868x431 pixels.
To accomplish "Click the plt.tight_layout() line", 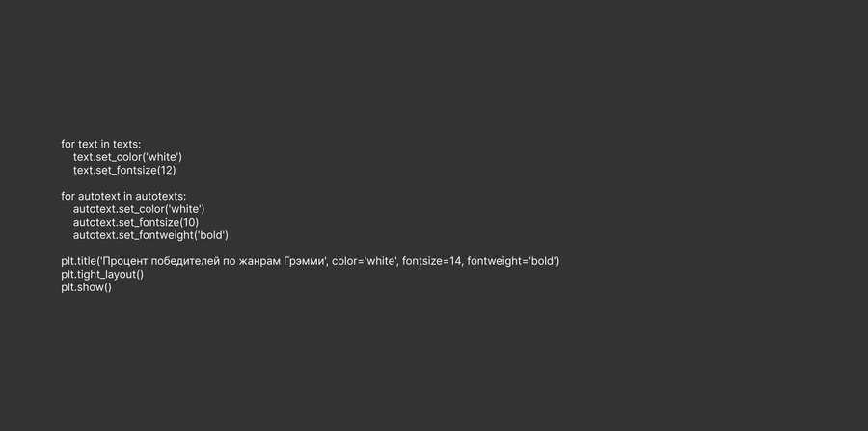I will [x=102, y=275].
